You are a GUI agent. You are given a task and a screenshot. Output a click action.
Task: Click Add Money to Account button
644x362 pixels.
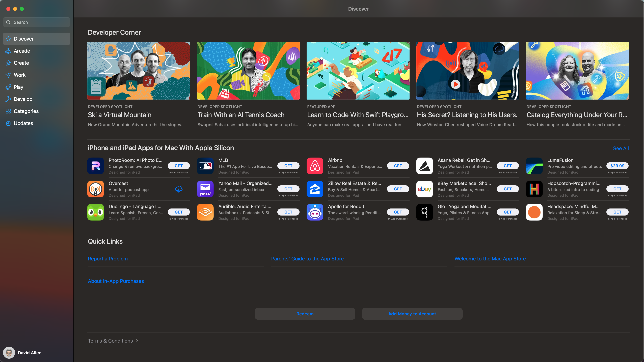[412, 314]
